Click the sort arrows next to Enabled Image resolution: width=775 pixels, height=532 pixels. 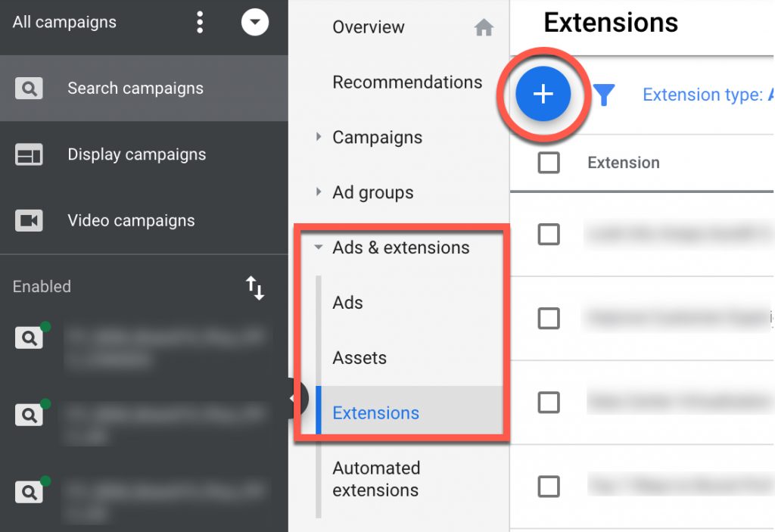coord(255,288)
